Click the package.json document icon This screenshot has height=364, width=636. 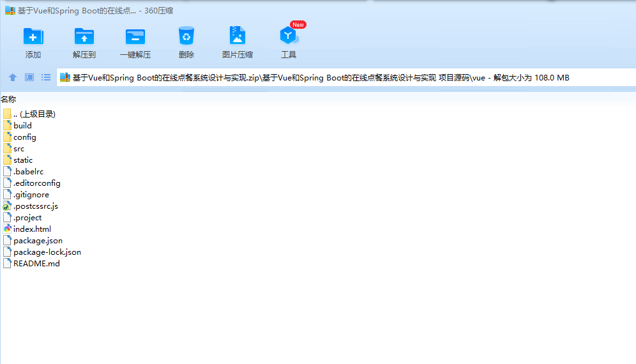coord(7,240)
